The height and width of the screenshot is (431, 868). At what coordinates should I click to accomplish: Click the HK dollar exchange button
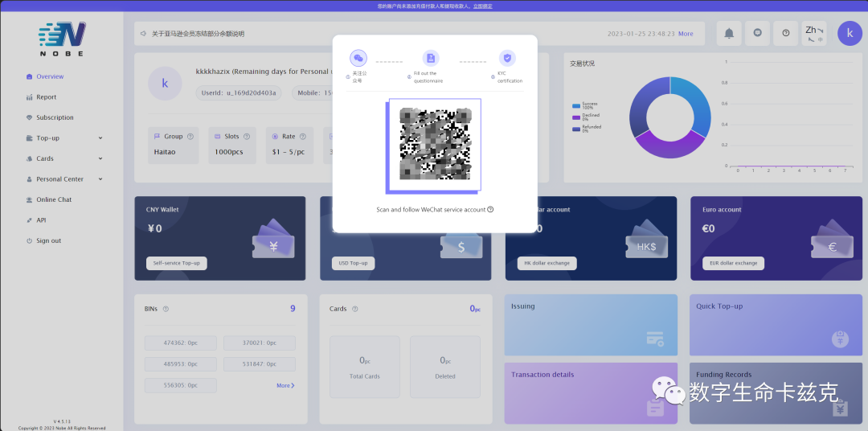(x=547, y=263)
